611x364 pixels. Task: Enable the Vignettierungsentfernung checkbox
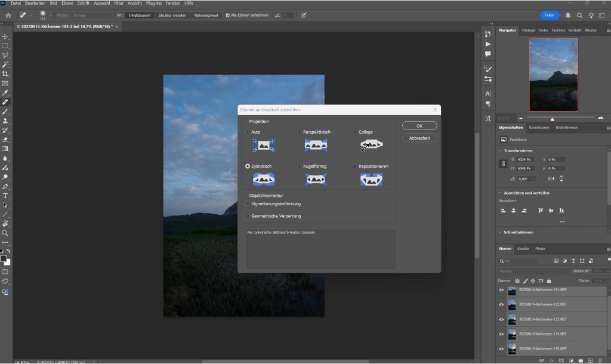point(248,203)
